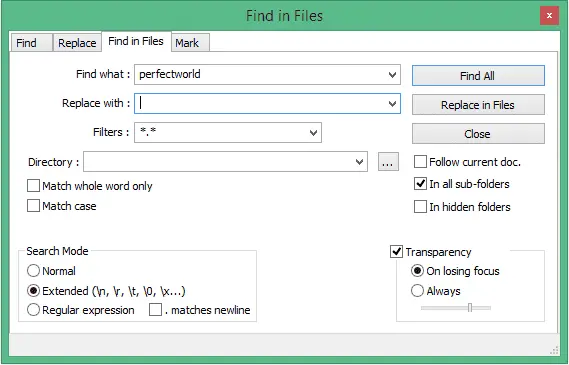Expand the Replace with history dropdown
Viewport: 569px width, 365px height.
coord(392,104)
